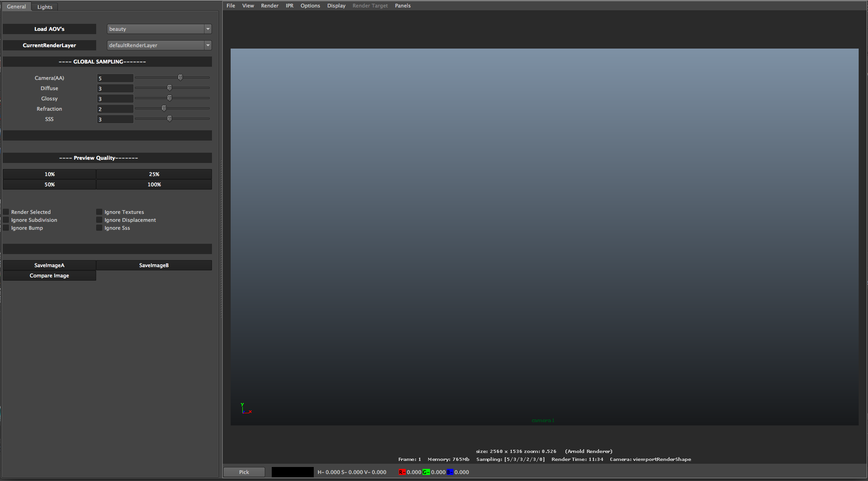Click the Camera(AA) slider handle
The width and height of the screenshot is (868, 481).
[180, 78]
